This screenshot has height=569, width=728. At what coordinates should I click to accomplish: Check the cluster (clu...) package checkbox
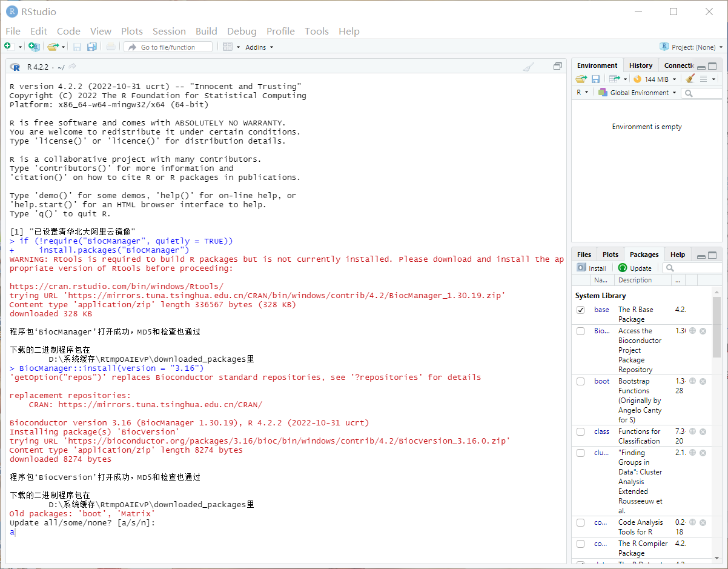point(581,453)
